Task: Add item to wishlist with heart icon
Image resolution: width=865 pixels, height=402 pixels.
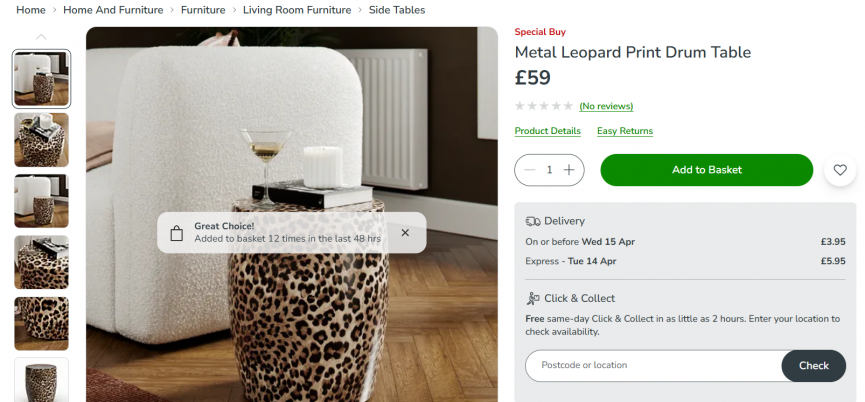Action: coord(840,170)
